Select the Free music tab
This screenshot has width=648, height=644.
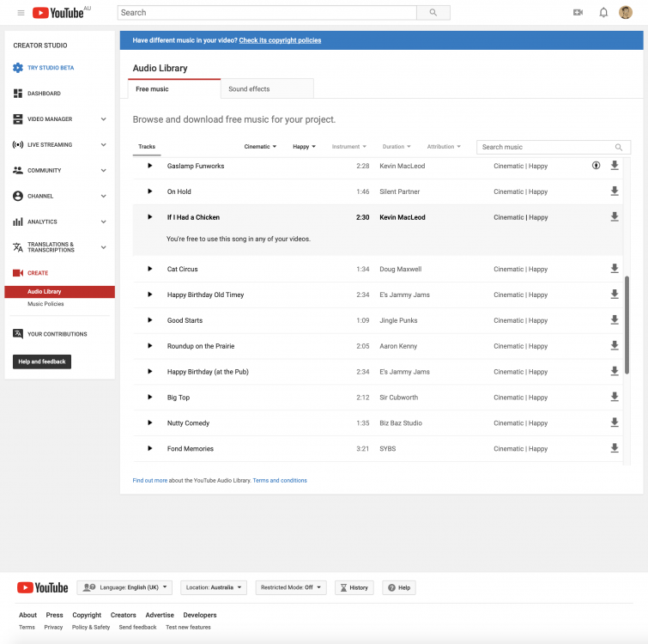174,88
